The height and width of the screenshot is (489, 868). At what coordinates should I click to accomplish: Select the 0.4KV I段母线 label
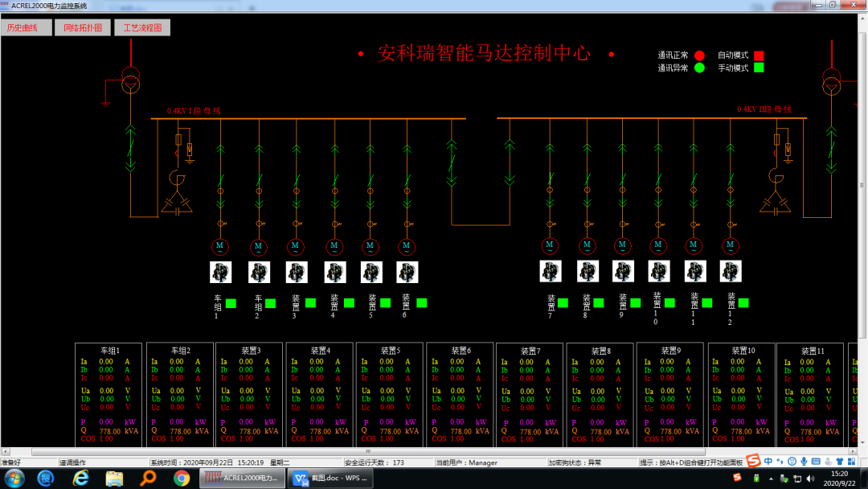(194, 111)
